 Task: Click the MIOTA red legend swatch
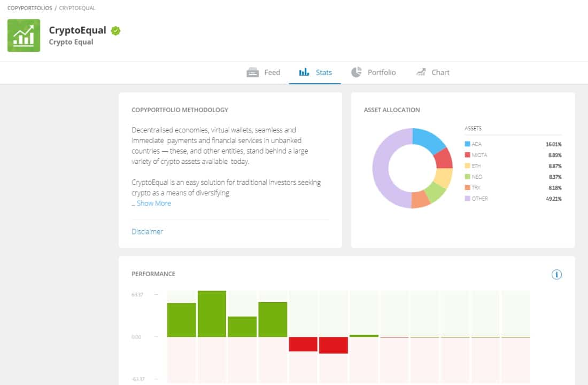(467, 155)
